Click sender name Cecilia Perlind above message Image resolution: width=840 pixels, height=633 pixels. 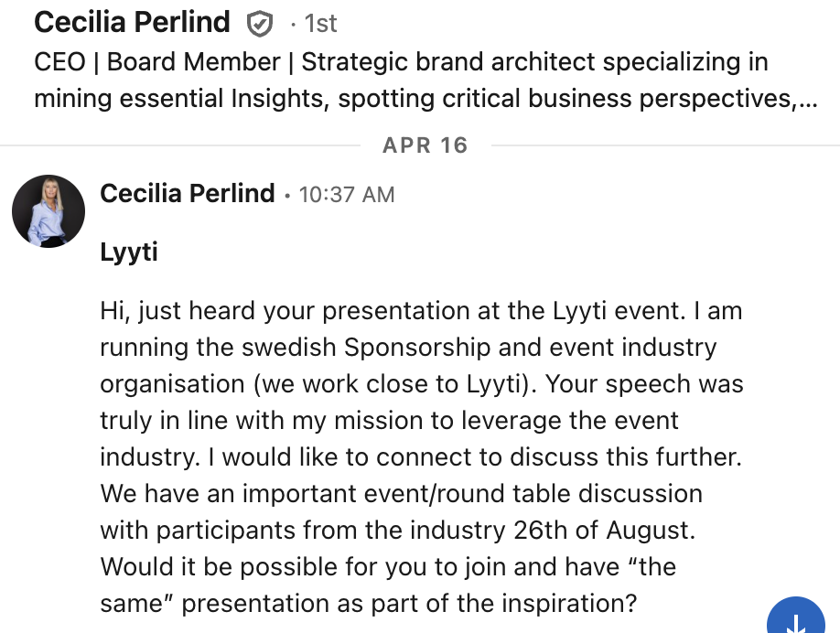pyautogui.click(x=187, y=194)
